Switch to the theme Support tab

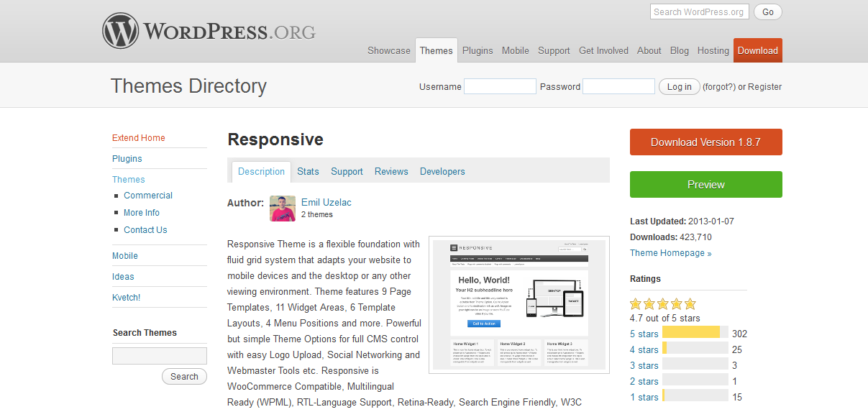347,172
